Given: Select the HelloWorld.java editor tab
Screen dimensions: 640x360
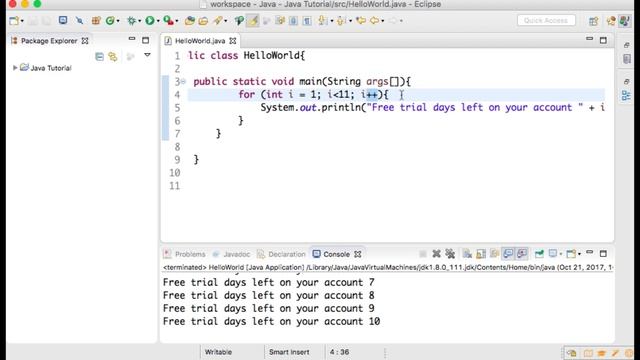Looking at the screenshot, I should coord(200,41).
